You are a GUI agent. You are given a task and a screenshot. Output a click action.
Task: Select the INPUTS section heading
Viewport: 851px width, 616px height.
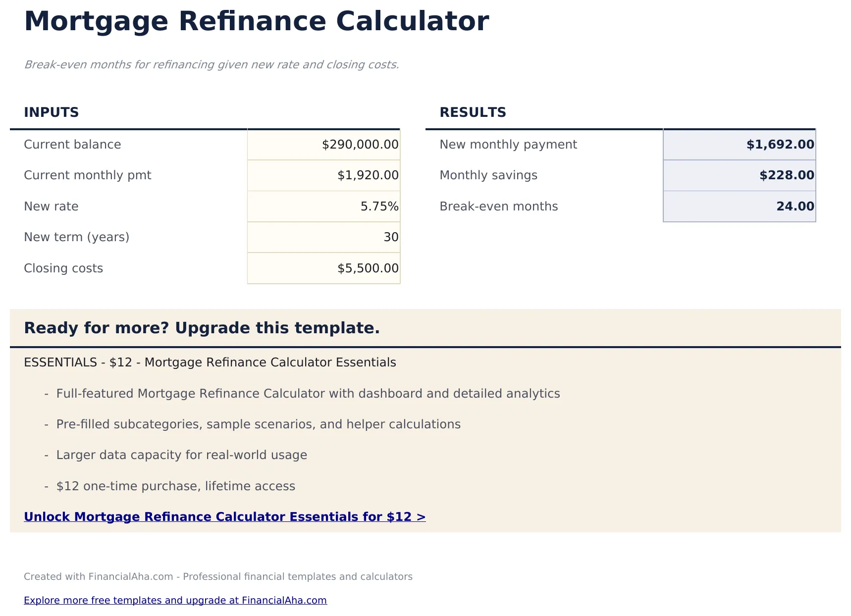52,112
